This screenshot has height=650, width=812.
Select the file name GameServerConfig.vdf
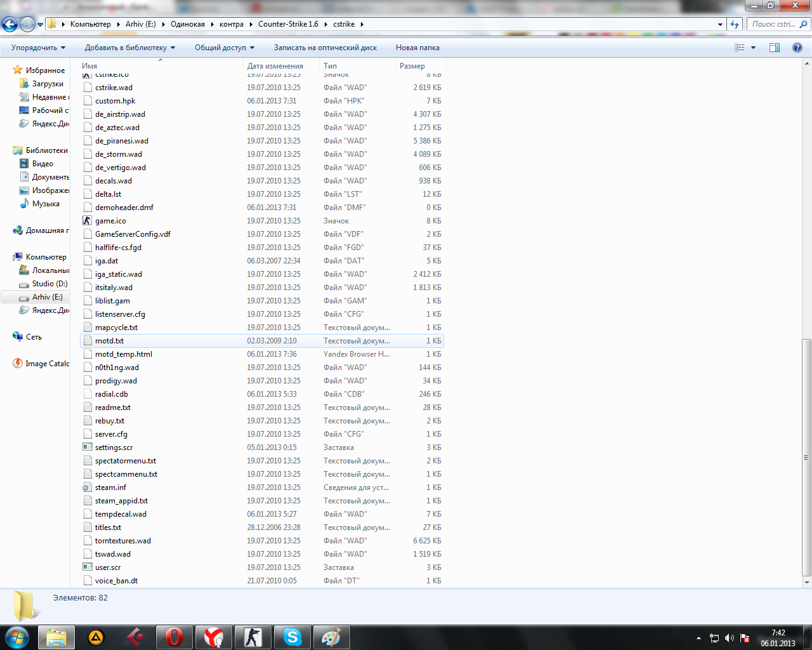pos(133,234)
